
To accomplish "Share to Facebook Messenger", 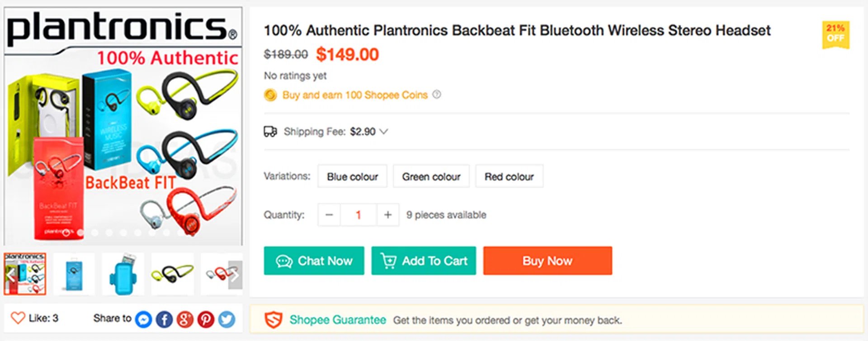I will (143, 319).
